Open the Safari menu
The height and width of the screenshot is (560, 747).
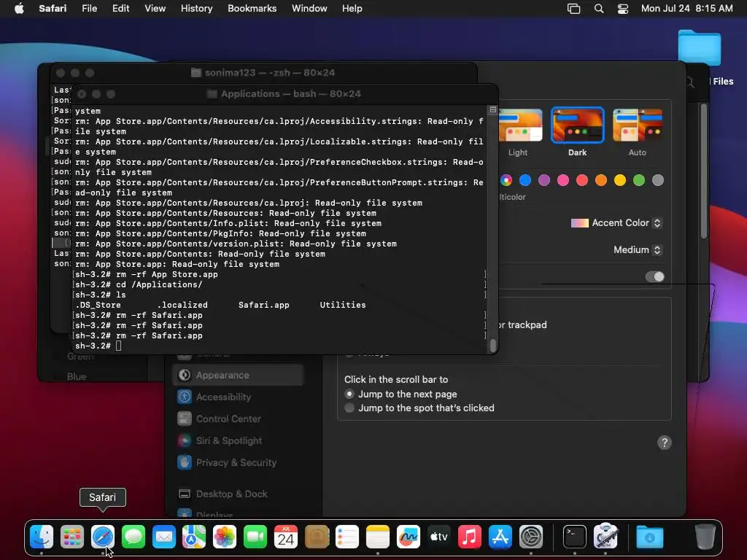pyautogui.click(x=53, y=9)
